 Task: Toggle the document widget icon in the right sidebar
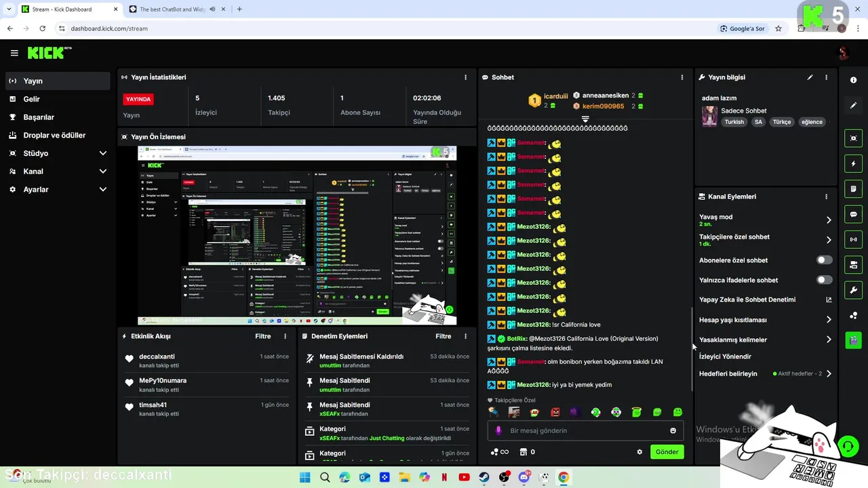[853, 188]
